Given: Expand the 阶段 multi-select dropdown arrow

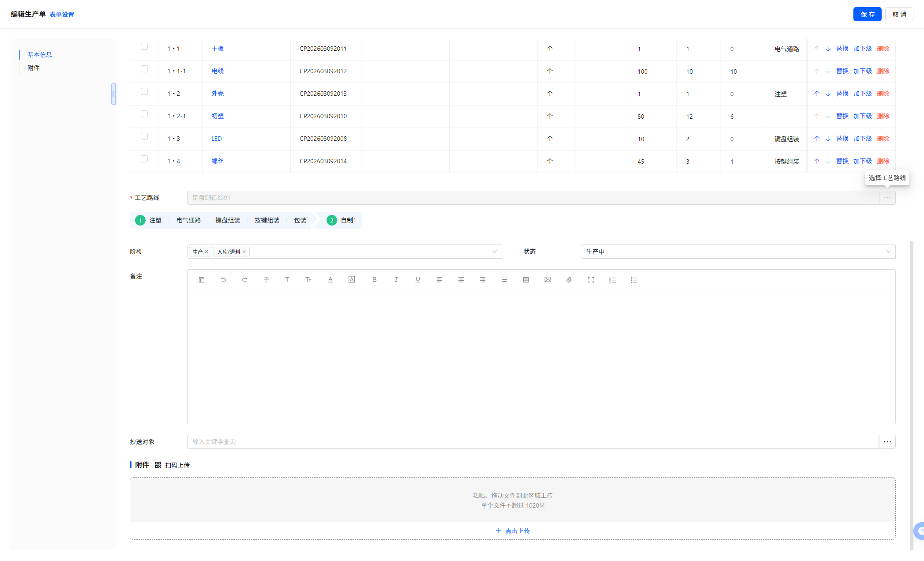Looking at the screenshot, I should (494, 252).
